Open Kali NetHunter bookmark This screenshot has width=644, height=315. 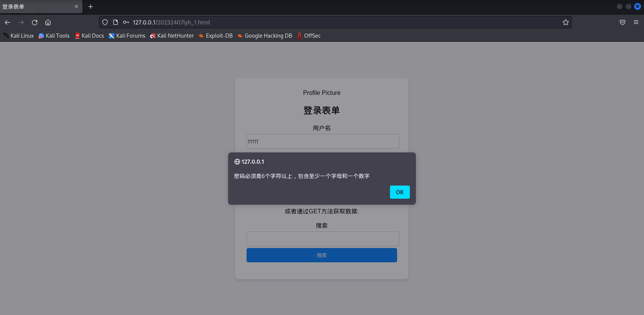[x=172, y=36]
